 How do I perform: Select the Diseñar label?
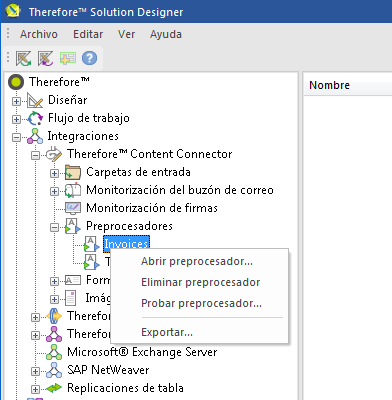pos(68,100)
